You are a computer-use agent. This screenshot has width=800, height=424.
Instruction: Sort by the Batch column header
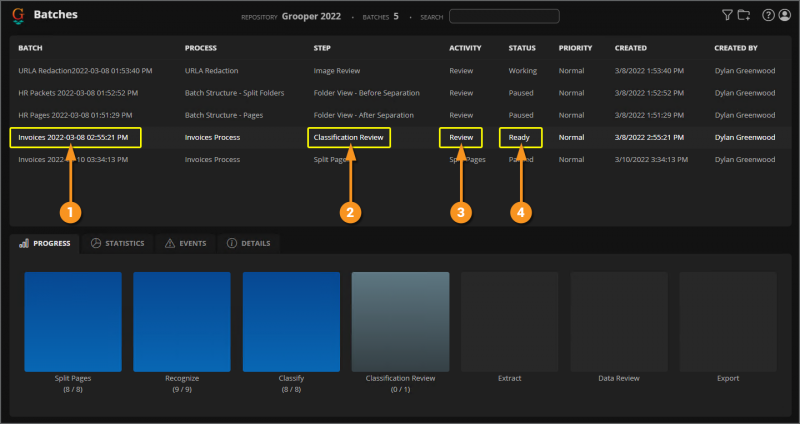(x=30, y=48)
